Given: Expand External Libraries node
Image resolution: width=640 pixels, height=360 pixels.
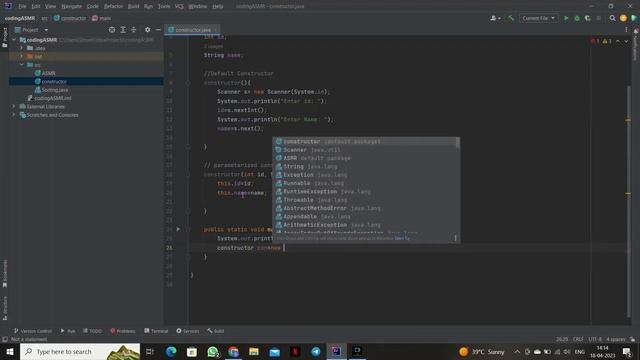Looking at the screenshot, I should click(13, 107).
